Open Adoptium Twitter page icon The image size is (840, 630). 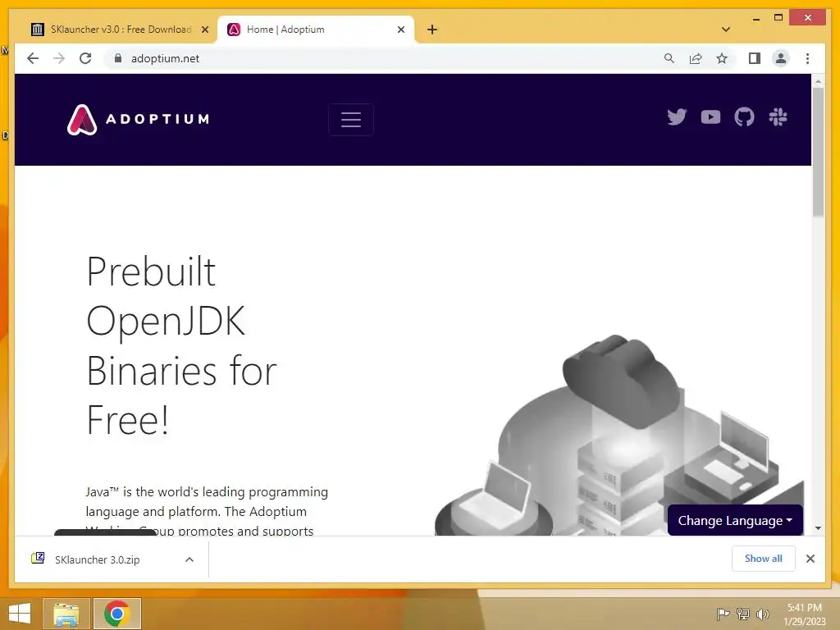[x=677, y=116]
